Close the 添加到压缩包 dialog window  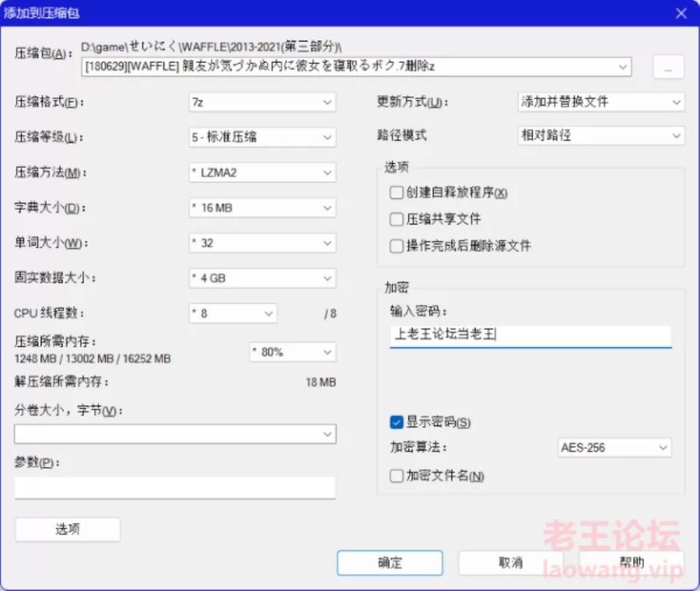click(x=681, y=13)
